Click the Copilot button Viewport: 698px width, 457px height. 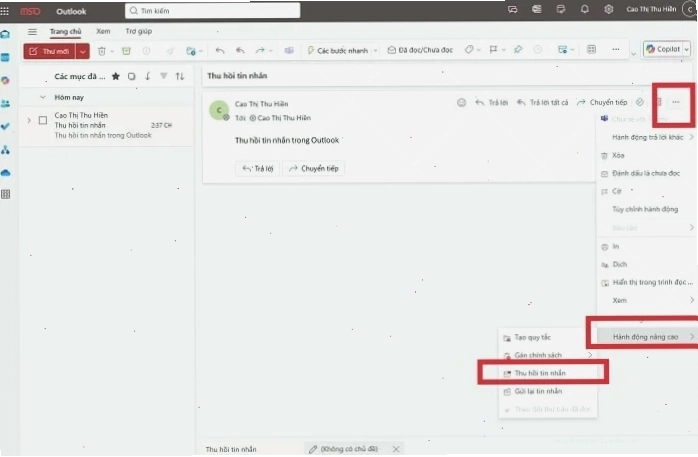click(663, 49)
